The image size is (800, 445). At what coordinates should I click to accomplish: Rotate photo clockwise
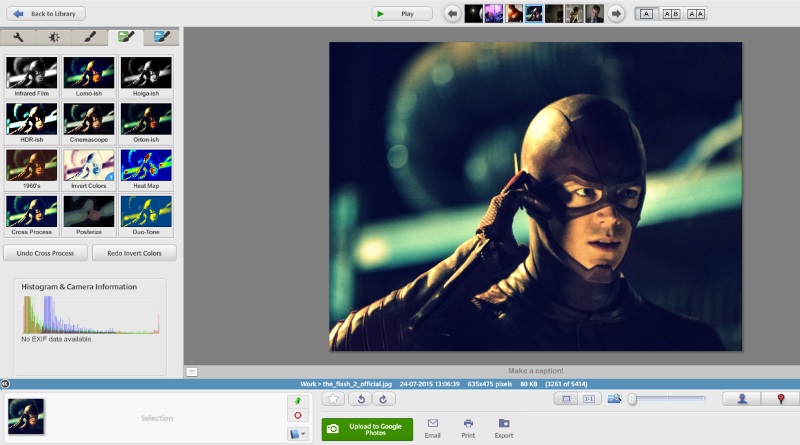click(383, 399)
